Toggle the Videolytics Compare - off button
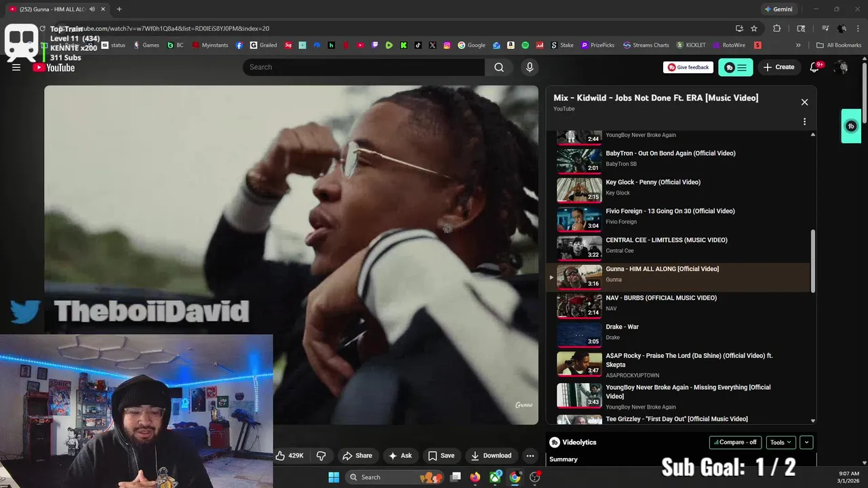 735,443
